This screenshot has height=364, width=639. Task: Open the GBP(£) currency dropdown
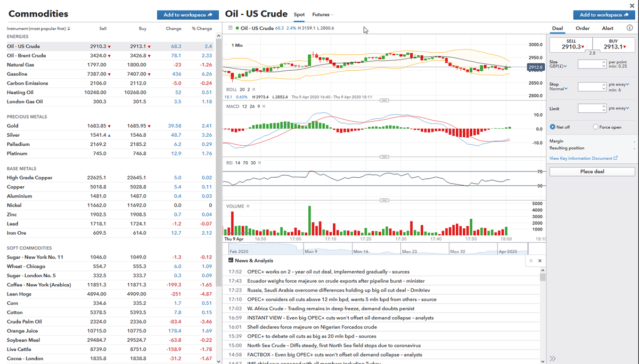(x=558, y=66)
